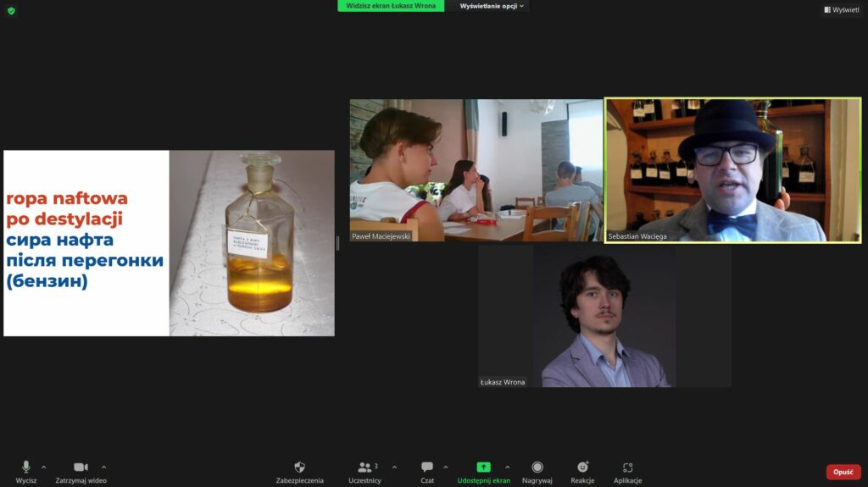Click the Widzisz ekran Łukasz Wrona banner

(391, 6)
